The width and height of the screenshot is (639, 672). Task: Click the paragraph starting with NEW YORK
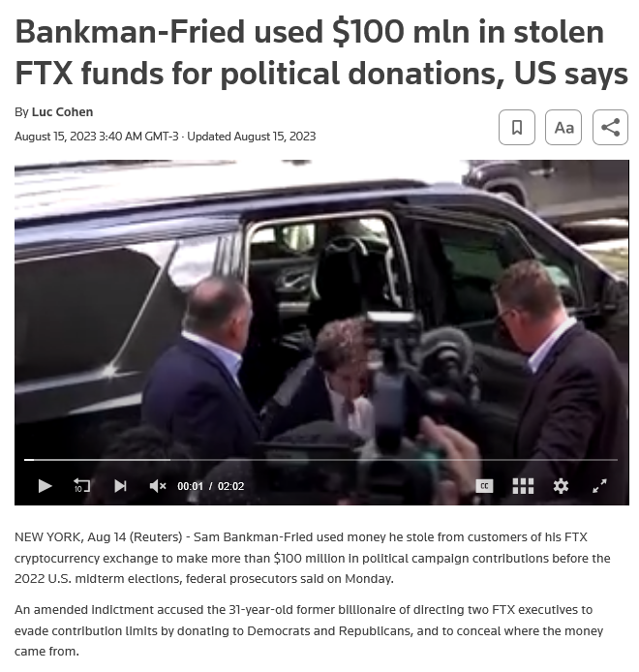tap(313, 558)
